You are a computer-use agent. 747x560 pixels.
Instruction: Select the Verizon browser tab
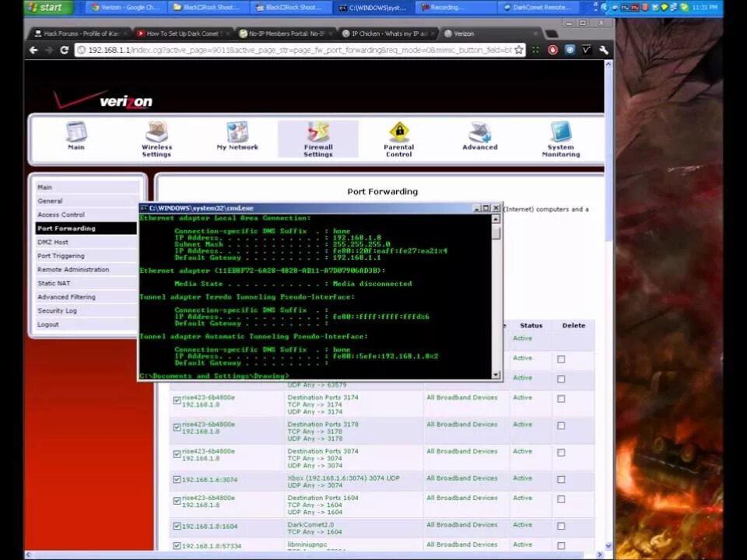491,33
